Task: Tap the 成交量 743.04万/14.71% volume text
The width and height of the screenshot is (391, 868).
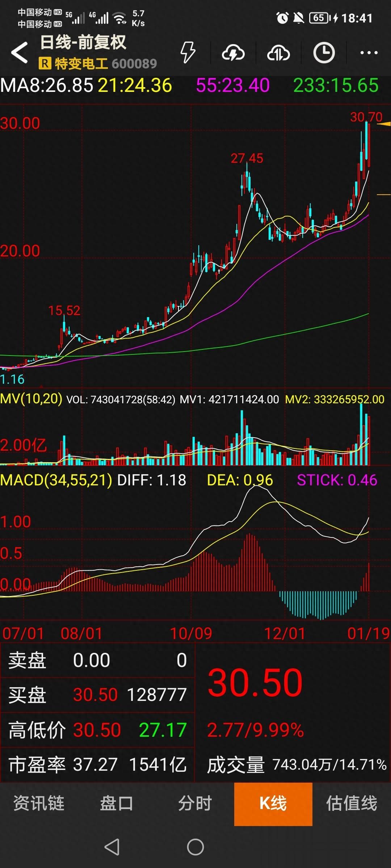Action: click(x=297, y=765)
